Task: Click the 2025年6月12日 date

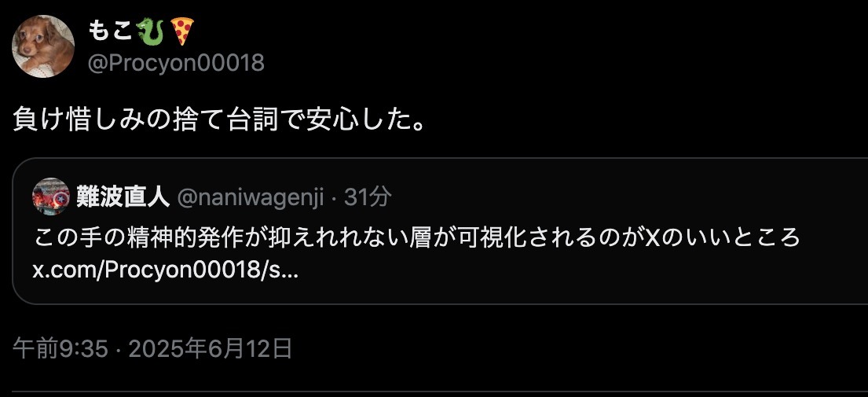Action: (211, 349)
